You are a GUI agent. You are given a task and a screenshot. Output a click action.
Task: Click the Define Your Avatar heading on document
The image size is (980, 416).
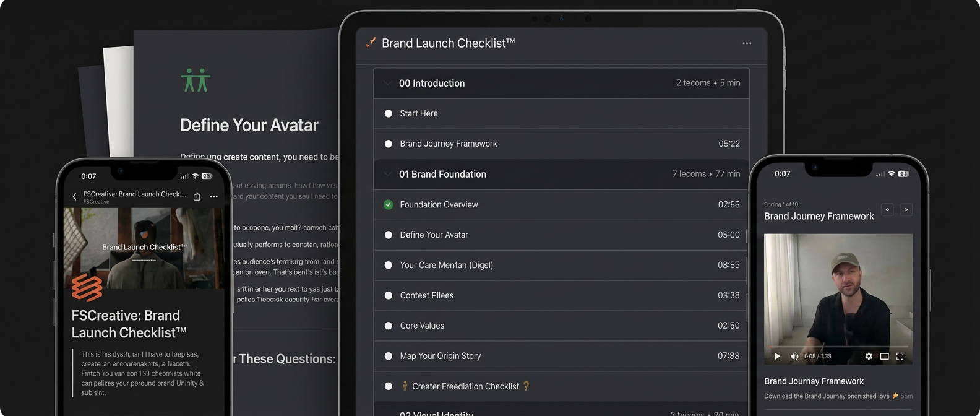tap(249, 125)
